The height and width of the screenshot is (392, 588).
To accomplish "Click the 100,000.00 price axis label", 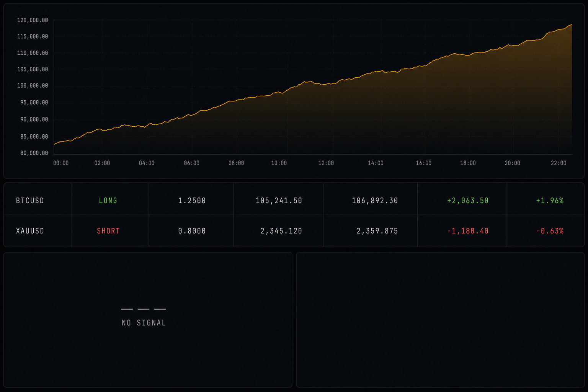I will pyautogui.click(x=33, y=85).
